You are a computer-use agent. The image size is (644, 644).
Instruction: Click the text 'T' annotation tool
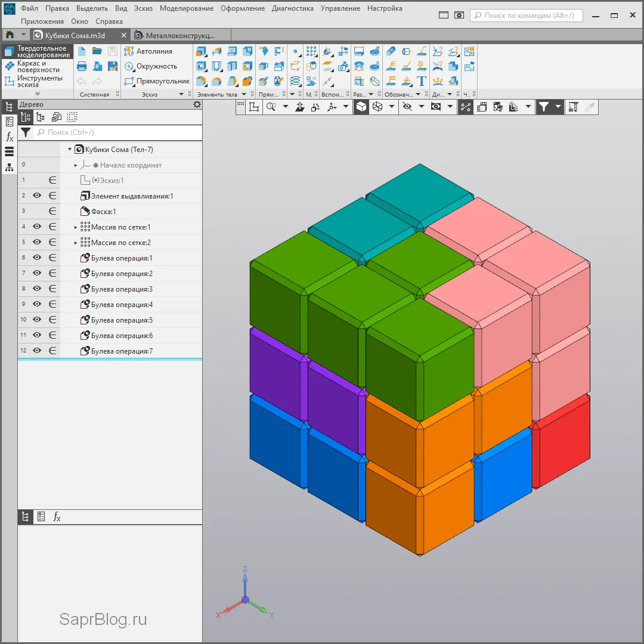point(422,81)
